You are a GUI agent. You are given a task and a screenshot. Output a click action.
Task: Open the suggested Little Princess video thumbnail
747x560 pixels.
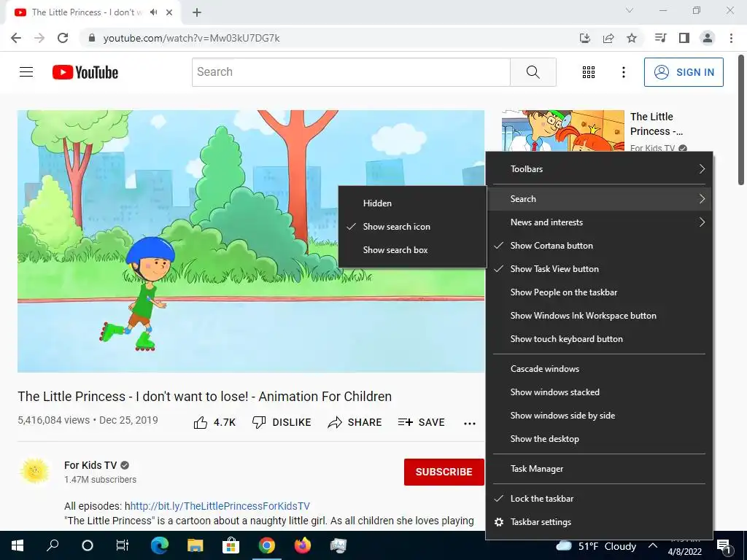click(x=562, y=131)
